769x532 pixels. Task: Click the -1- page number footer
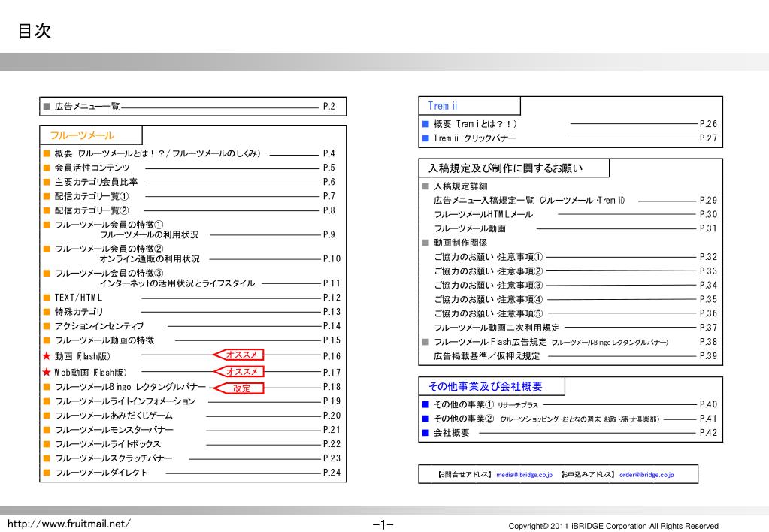click(x=383, y=525)
